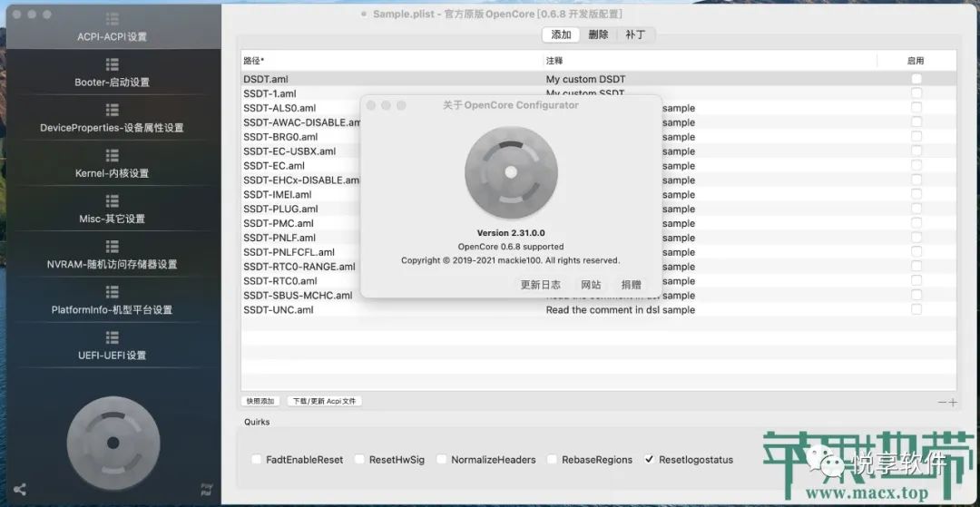The height and width of the screenshot is (507, 980).
Task: Toggle 启用 checkbox for SSDT-ALS0.aml row
Action: 916,108
